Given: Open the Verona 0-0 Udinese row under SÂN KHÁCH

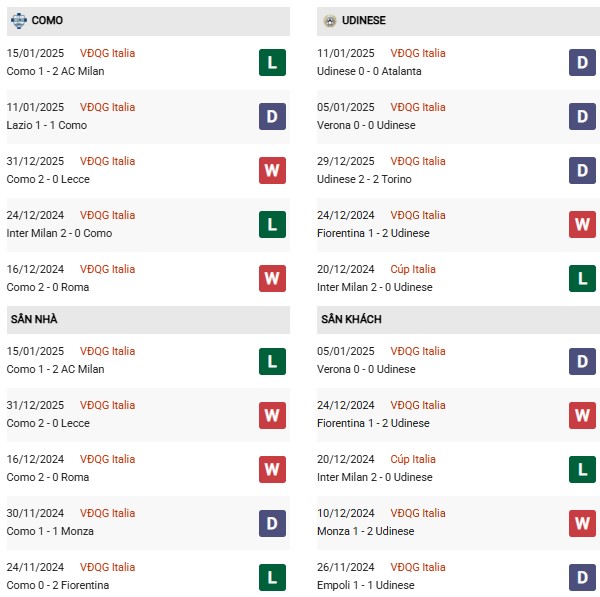Looking at the screenshot, I should point(458,360).
